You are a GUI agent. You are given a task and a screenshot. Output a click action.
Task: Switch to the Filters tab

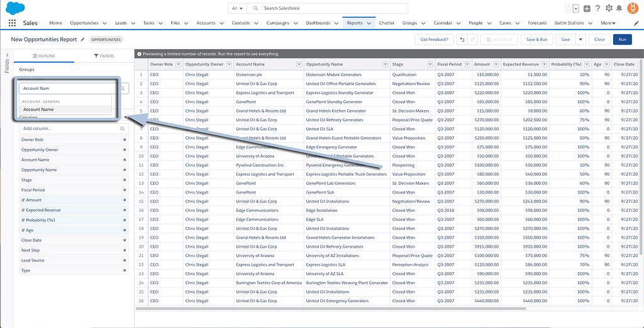pos(104,56)
